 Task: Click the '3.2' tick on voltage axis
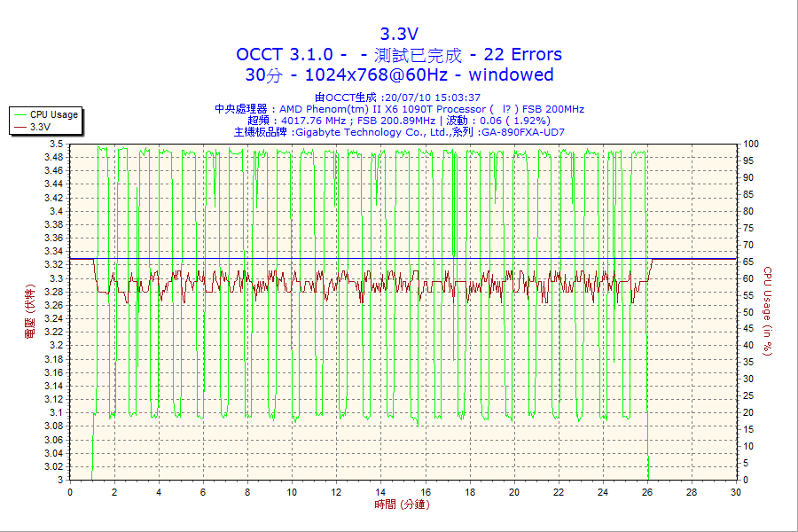click(57, 346)
